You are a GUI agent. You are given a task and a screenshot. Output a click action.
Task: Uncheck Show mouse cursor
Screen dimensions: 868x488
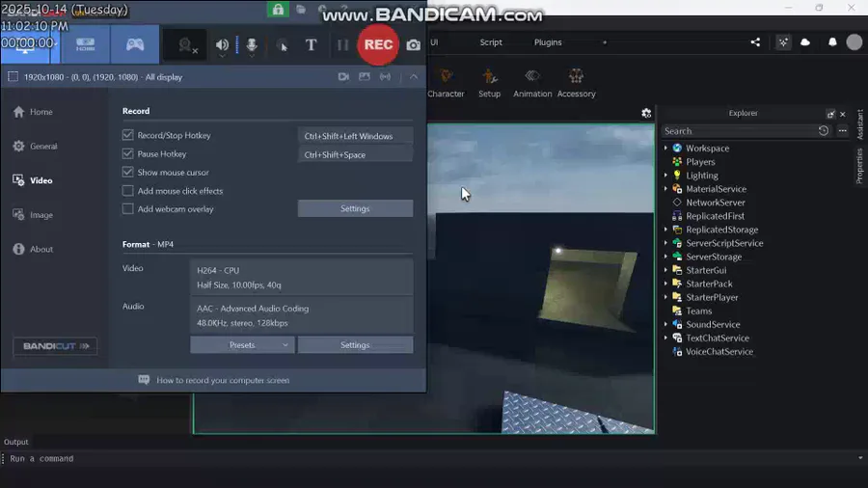pyautogui.click(x=128, y=172)
